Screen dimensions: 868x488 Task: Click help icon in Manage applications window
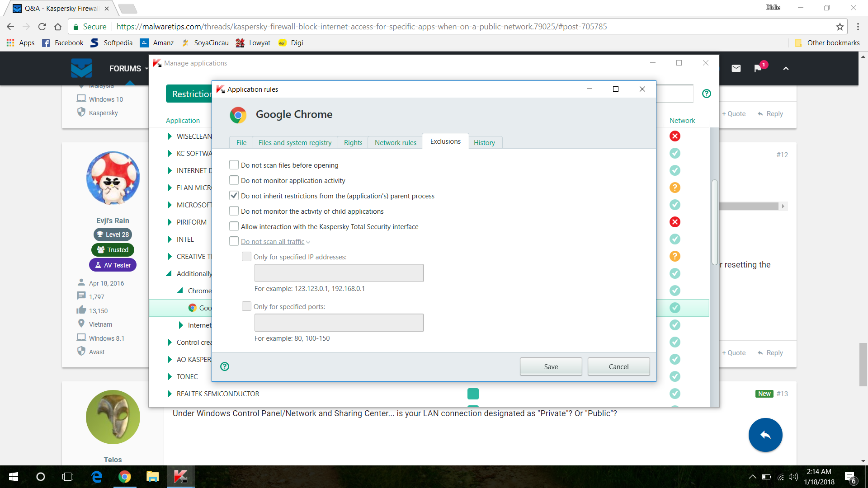706,94
